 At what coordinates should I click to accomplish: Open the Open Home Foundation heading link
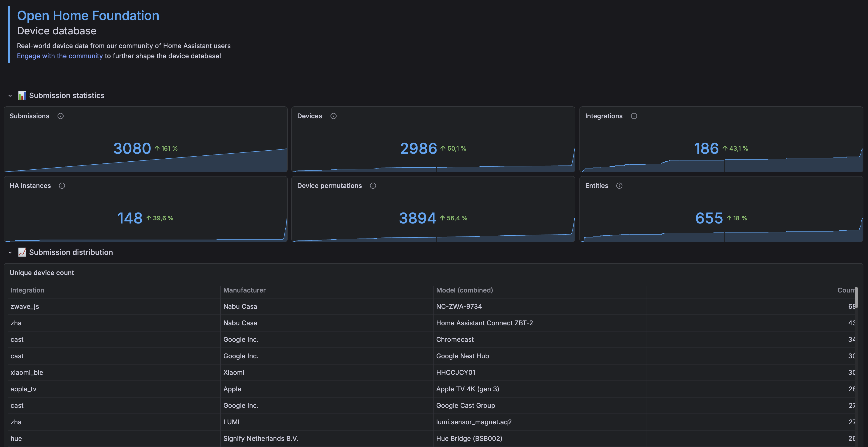[88, 16]
